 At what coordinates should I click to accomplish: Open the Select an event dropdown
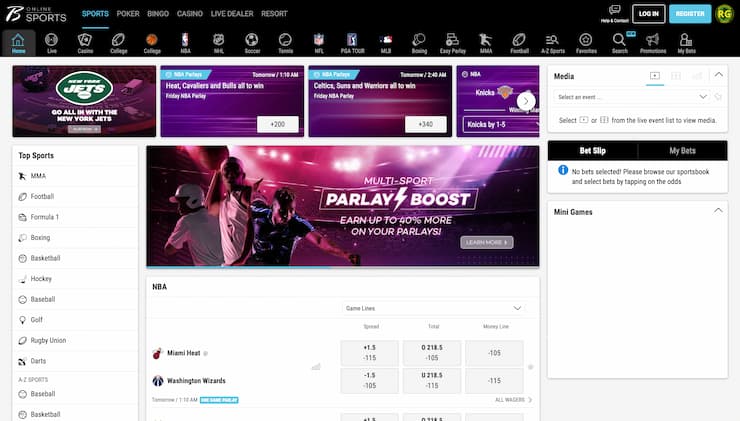632,97
